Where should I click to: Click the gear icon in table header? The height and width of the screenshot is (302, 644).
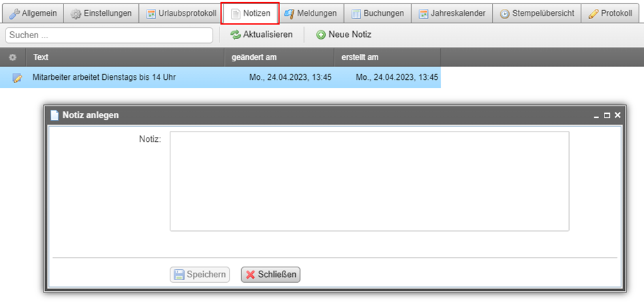point(12,57)
